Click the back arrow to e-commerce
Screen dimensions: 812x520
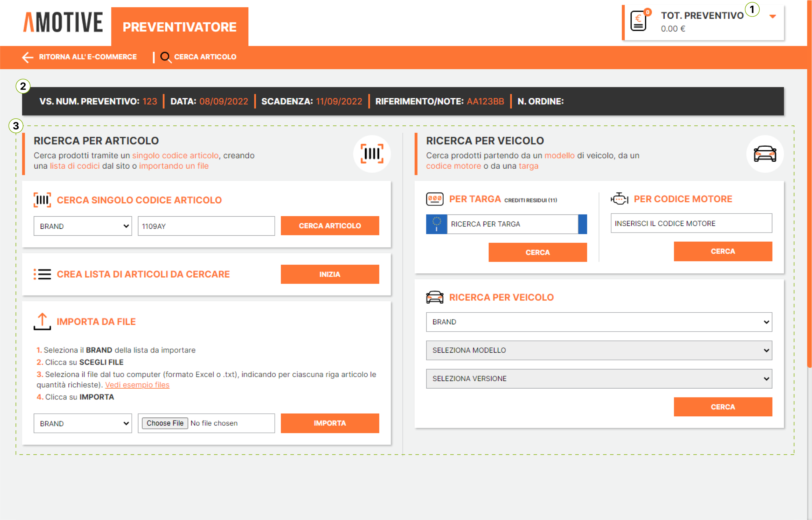click(x=27, y=57)
